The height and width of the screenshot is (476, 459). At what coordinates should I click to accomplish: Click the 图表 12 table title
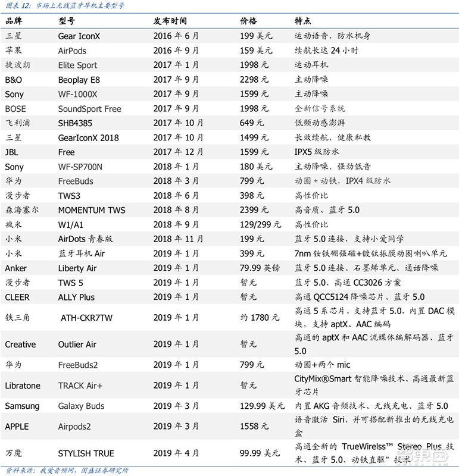coord(65,6)
